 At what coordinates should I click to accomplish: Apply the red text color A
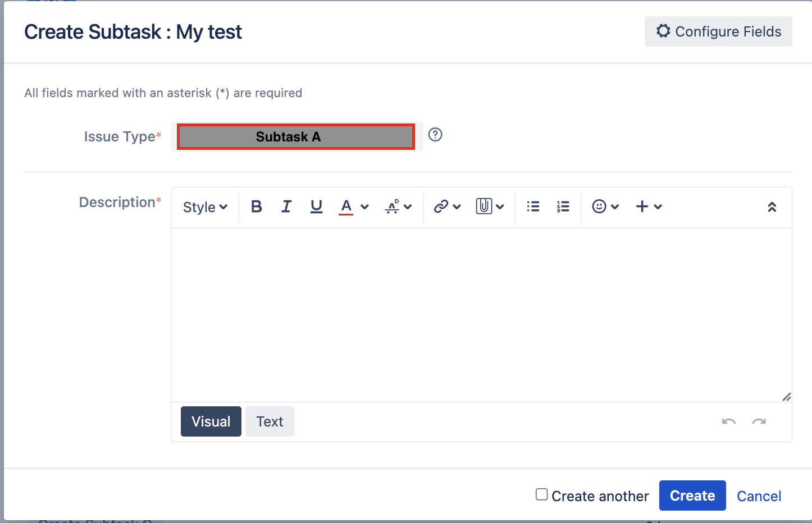(x=346, y=207)
